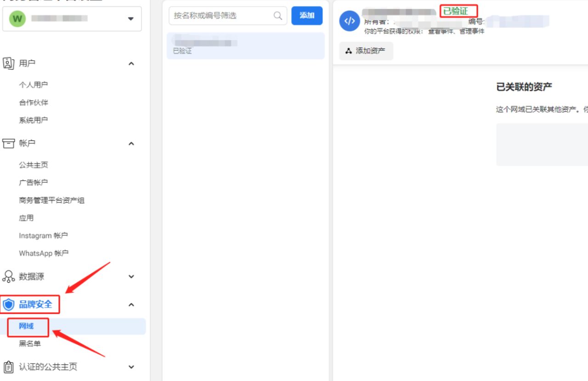Select WhatsApp 帐户 in sidebar

(x=43, y=253)
